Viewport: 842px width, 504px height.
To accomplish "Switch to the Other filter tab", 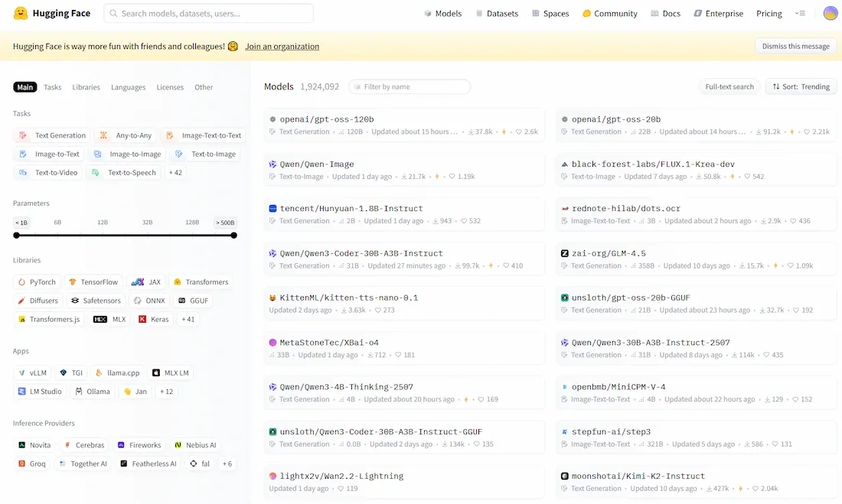I will 204,87.
